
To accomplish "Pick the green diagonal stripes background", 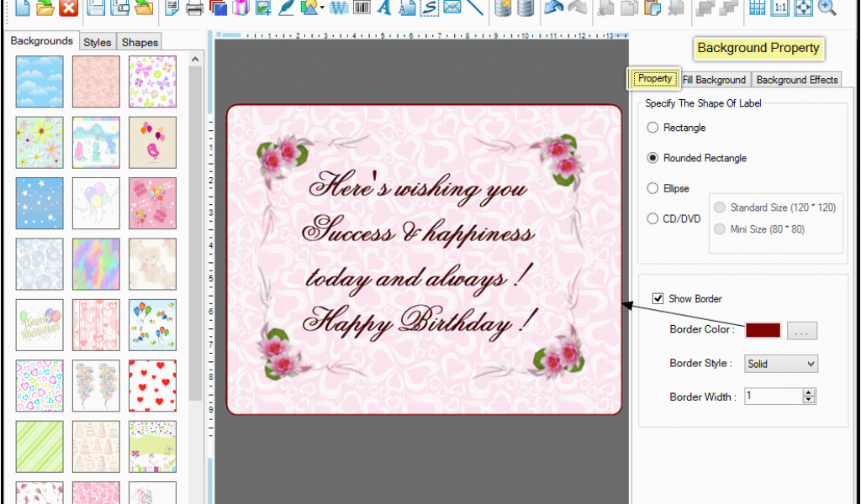I will [40, 446].
